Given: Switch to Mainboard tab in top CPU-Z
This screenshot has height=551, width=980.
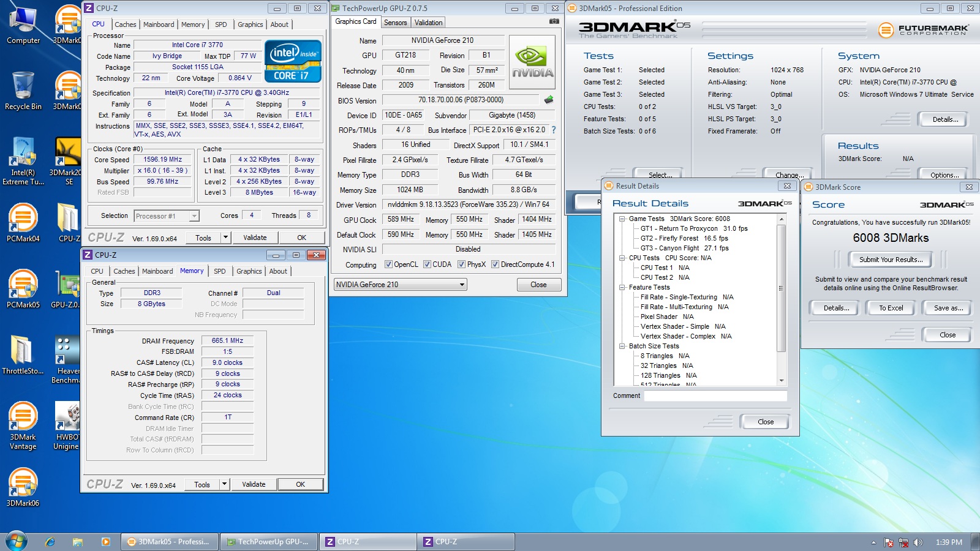Looking at the screenshot, I should pos(159,24).
